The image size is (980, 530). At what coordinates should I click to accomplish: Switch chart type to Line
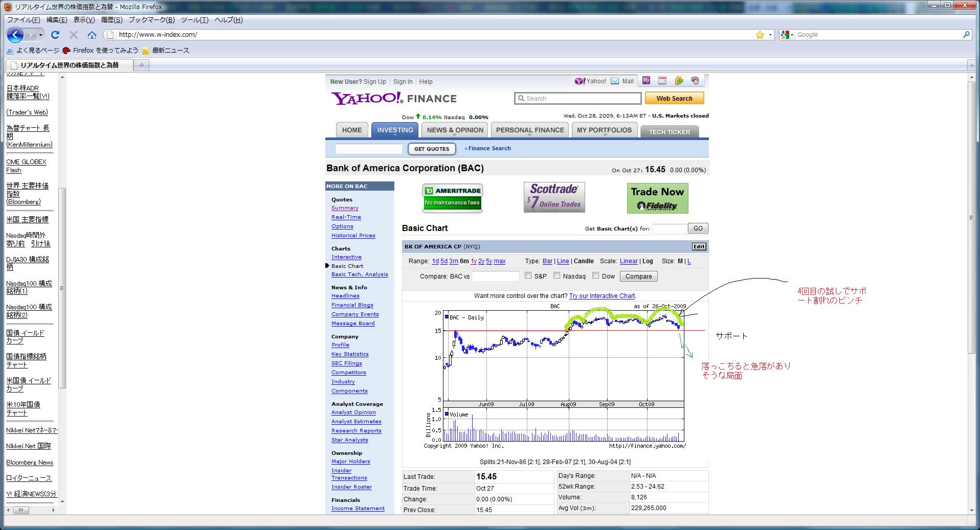(563, 261)
